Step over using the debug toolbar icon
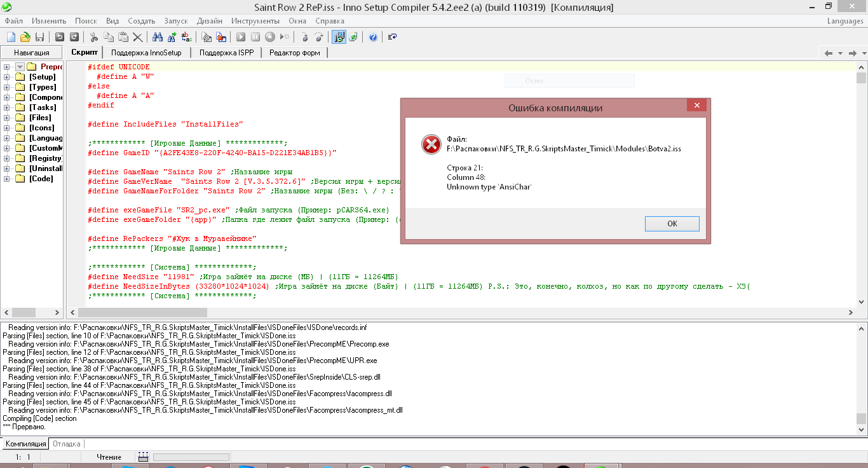Viewport: 868px width, 468px height. tap(319, 37)
